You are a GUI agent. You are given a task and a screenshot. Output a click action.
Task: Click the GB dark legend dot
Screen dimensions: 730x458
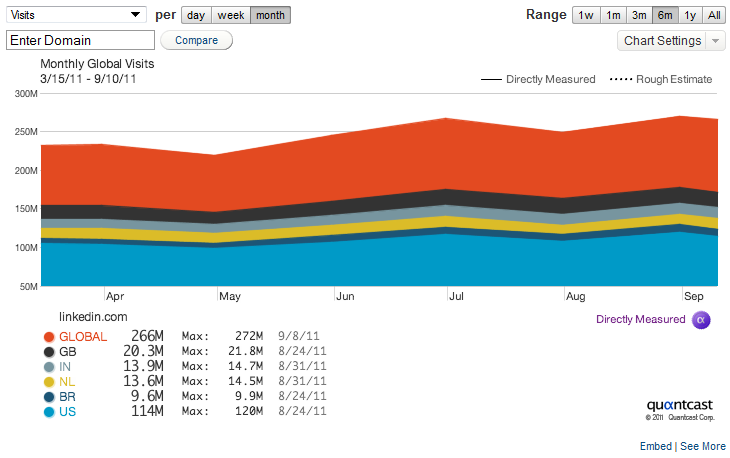click(49, 352)
